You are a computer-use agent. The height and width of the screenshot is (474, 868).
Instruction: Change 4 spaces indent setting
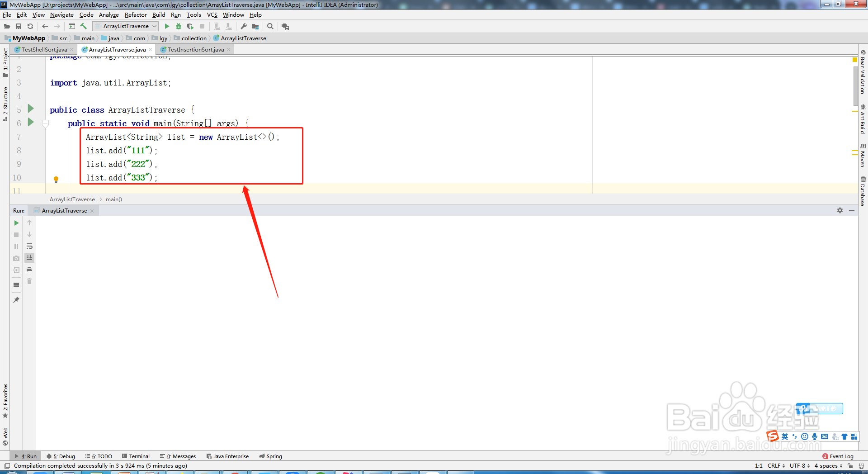click(828, 466)
